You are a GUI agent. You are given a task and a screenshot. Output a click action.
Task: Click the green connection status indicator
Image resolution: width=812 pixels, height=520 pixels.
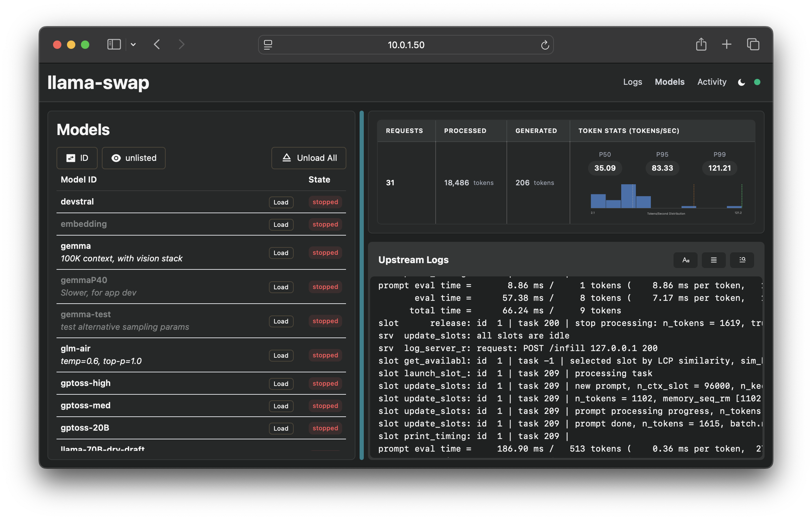(x=757, y=82)
